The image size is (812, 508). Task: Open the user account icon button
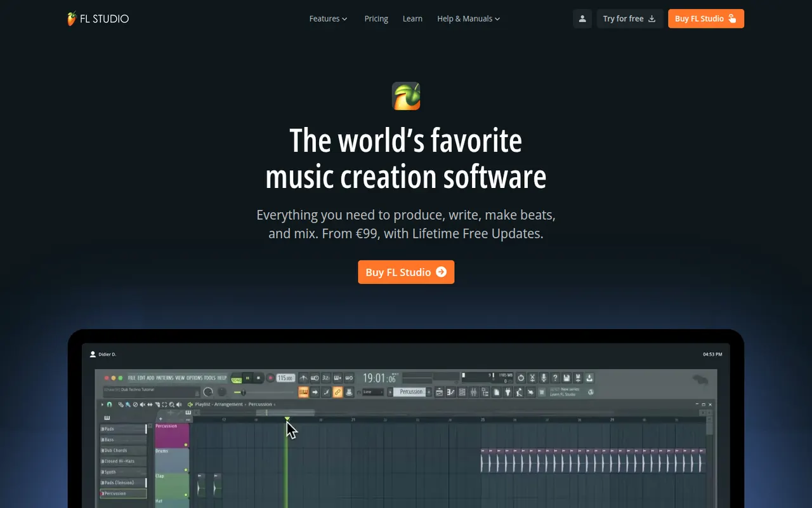tap(582, 18)
